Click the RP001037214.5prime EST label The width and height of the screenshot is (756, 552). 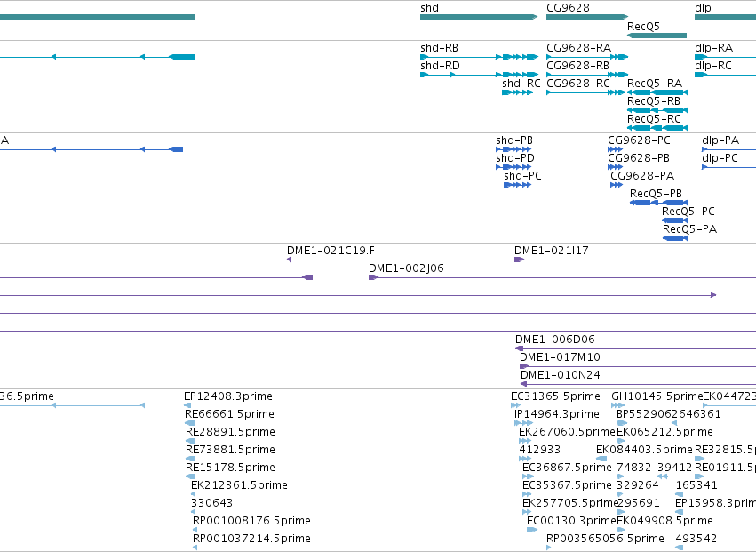coord(251,539)
